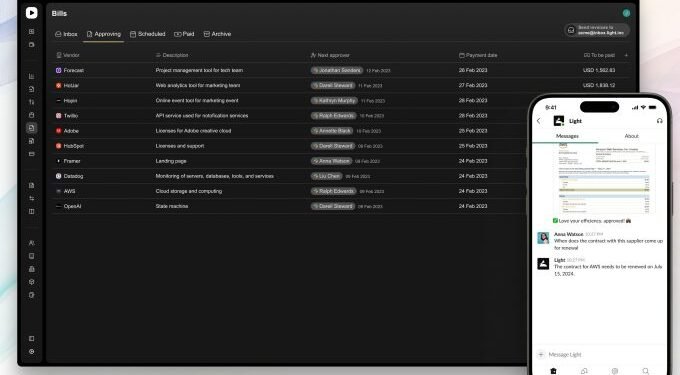Switch to the Inbox tab
Screen dimensions: 680x375
[x=66, y=34]
